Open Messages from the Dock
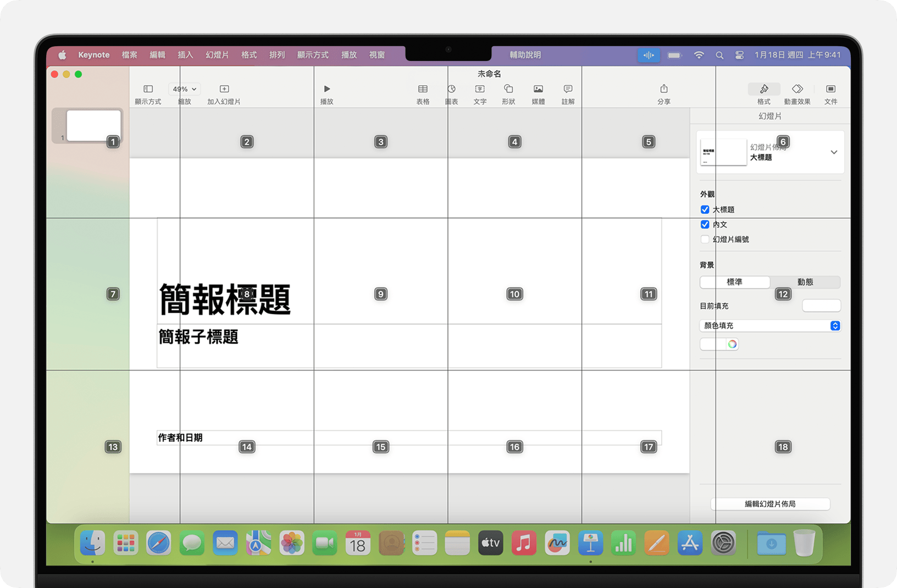897x588 pixels. tap(192, 543)
